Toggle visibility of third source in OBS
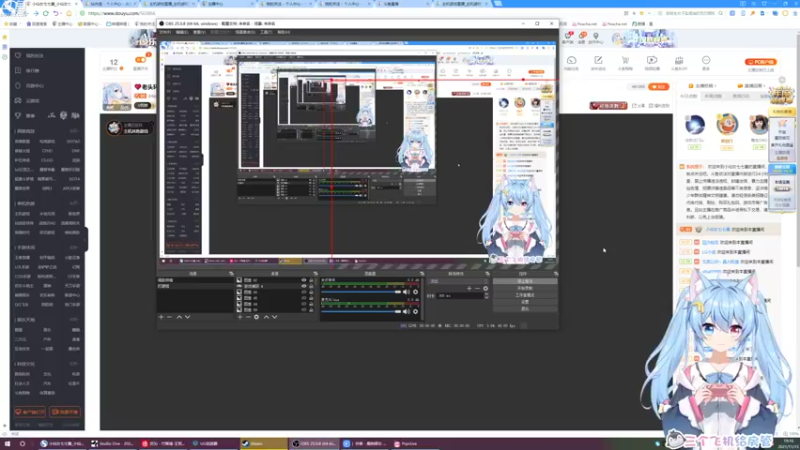 point(304,292)
